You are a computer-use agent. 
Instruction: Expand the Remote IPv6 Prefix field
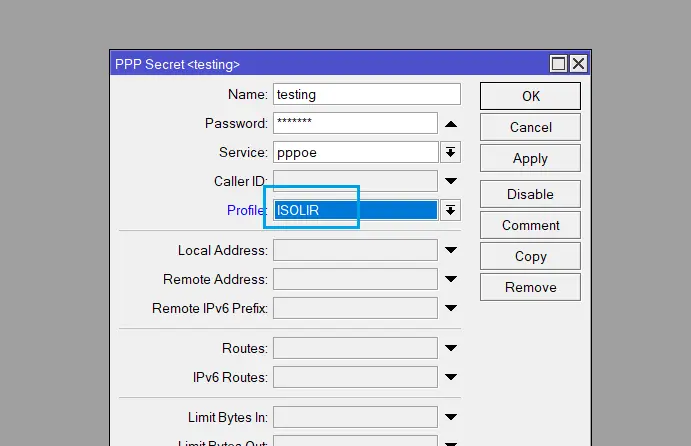[451, 308]
